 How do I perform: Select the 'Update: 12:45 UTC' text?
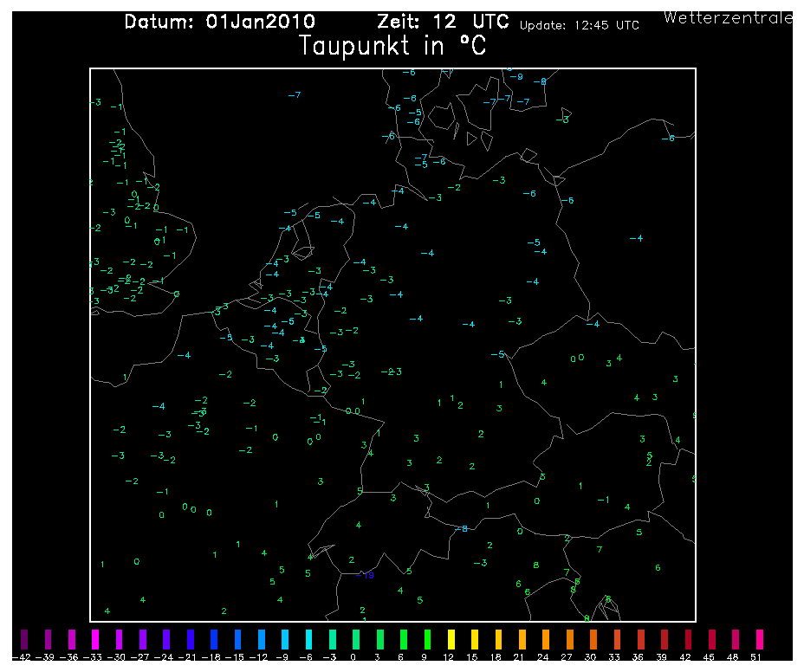tap(580, 25)
